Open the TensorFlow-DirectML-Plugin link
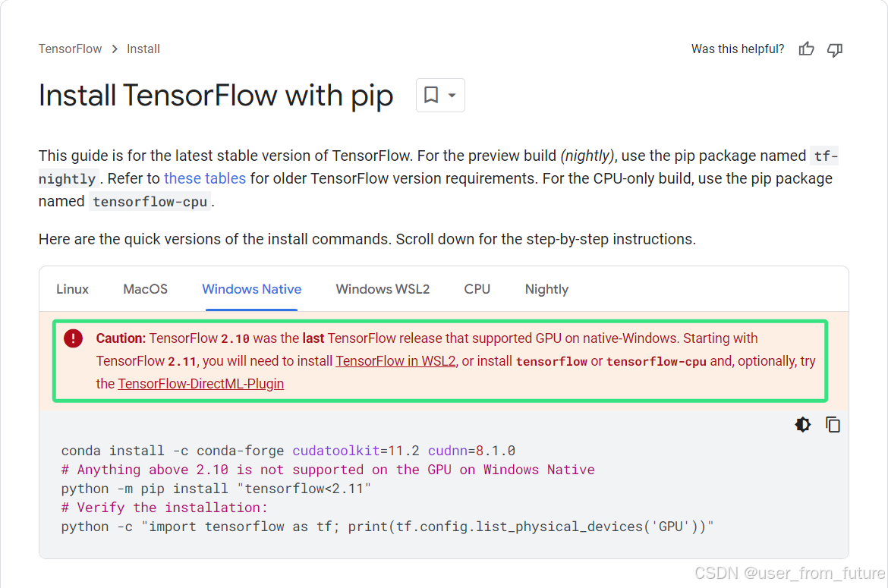Viewport: 888px width, 588px height. pyautogui.click(x=201, y=384)
